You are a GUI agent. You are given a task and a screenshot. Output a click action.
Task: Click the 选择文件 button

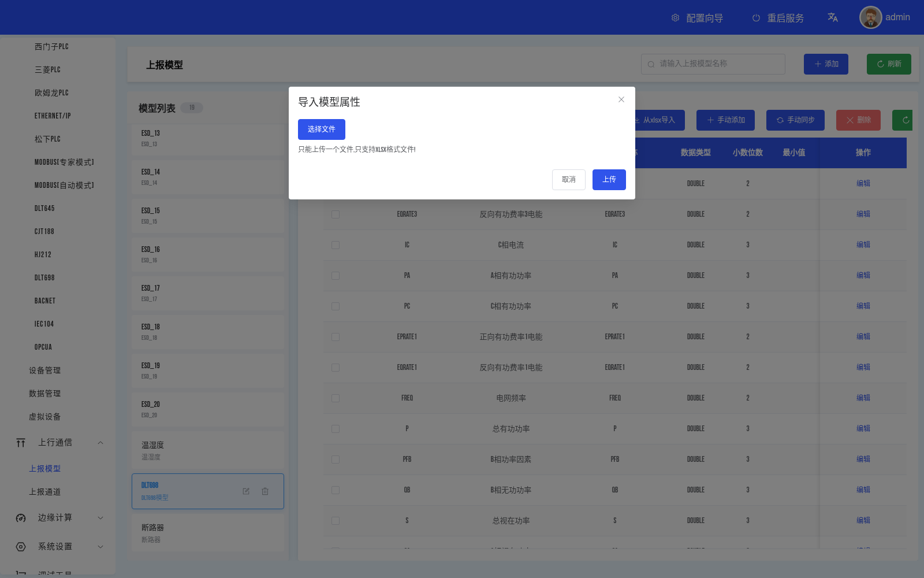(322, 129)
